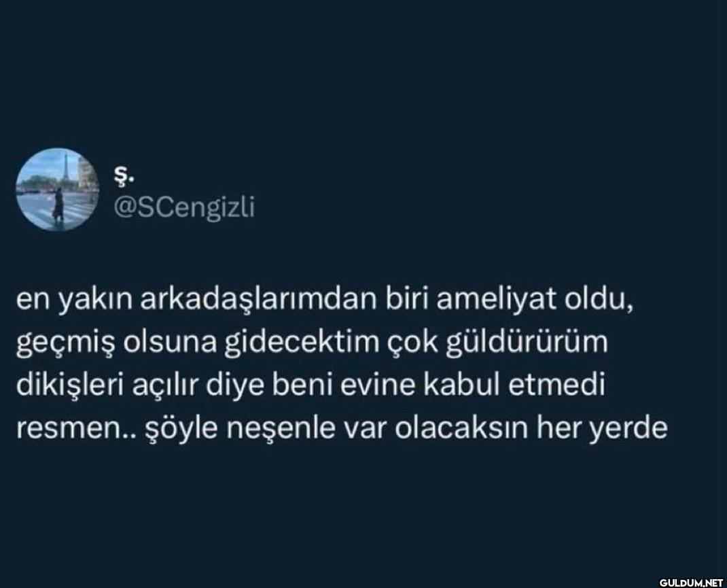727x588 pixels.
Task: Click the word "gidecektim" in the tweet
Action: coord(302,342)
